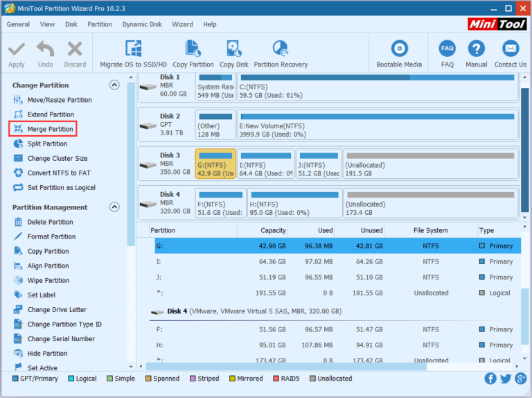This screenshot has height=398, width=532.
Task: Click the Unallocated legend color swatch
Action: [x=313, y=379]
